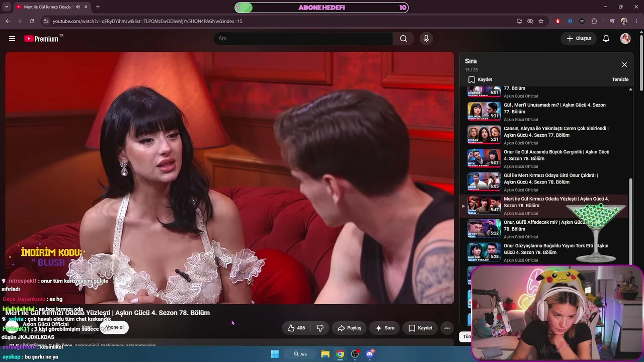Image resolution: width=644 pixels, height=362 pixels.
Task: Open the Chrome three-dot menu
Action: point(635,21)
